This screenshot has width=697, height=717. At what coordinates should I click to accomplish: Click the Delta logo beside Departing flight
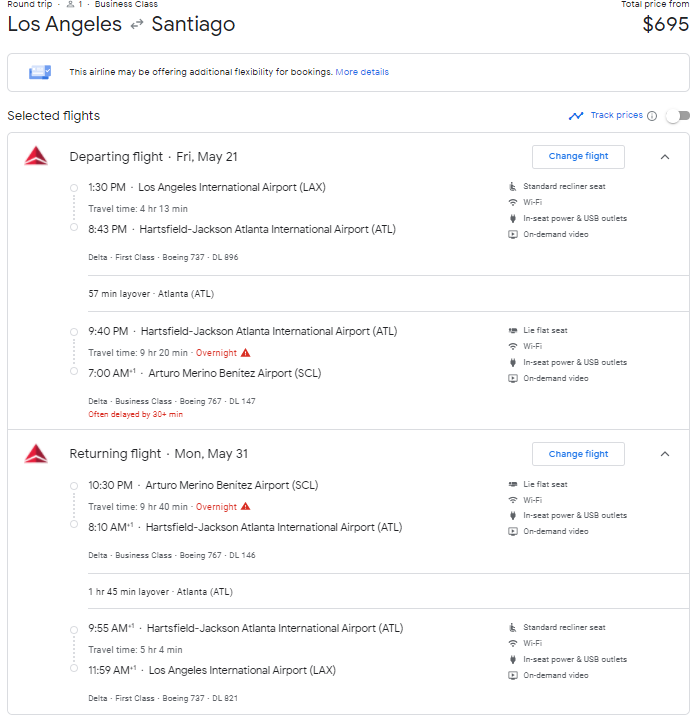(36, 156)
